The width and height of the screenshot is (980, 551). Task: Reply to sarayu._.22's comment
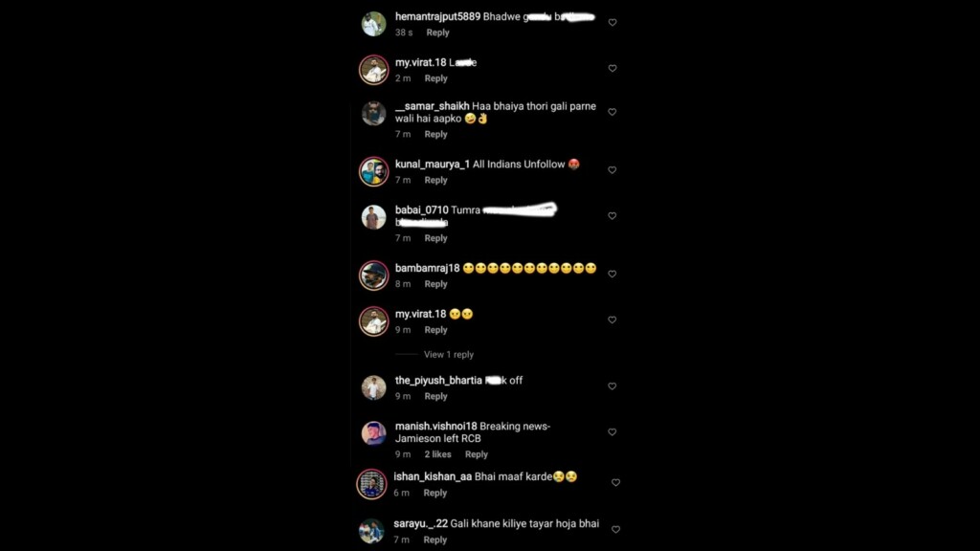click(435, 540)
